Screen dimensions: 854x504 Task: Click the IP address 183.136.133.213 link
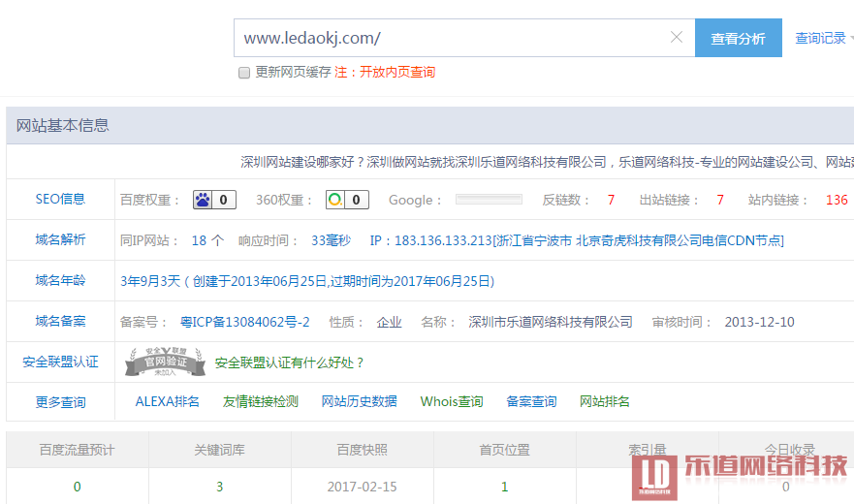coord(577,240)
